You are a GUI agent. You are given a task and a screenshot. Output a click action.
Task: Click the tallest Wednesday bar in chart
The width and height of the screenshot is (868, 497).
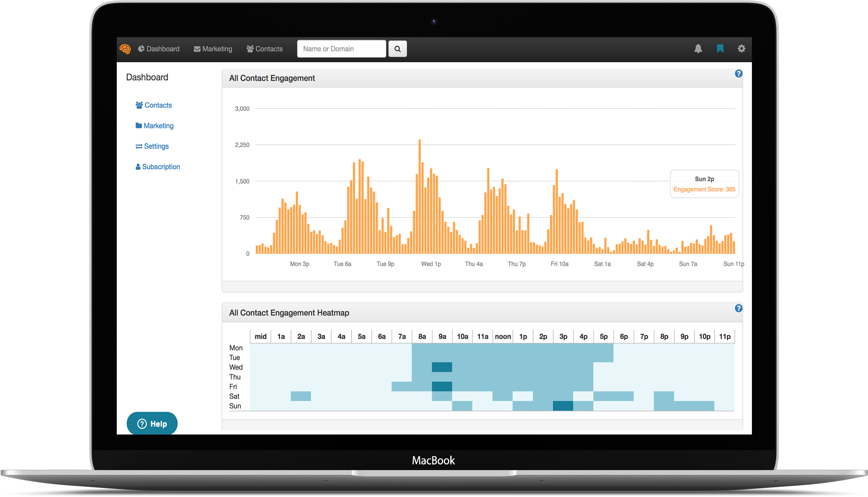[x=420, y=196]
